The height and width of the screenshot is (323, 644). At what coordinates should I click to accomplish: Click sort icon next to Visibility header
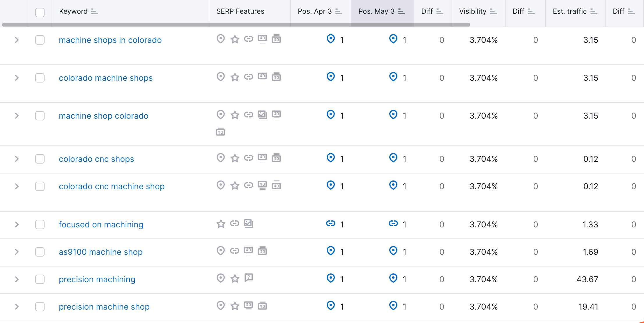[493, 11]
